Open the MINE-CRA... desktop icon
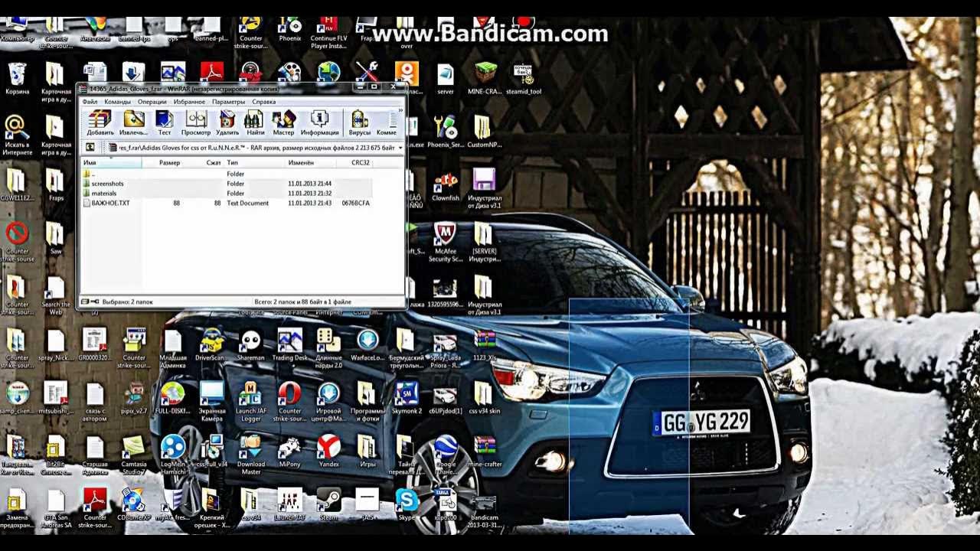980x551 pixels. [485, 79]
